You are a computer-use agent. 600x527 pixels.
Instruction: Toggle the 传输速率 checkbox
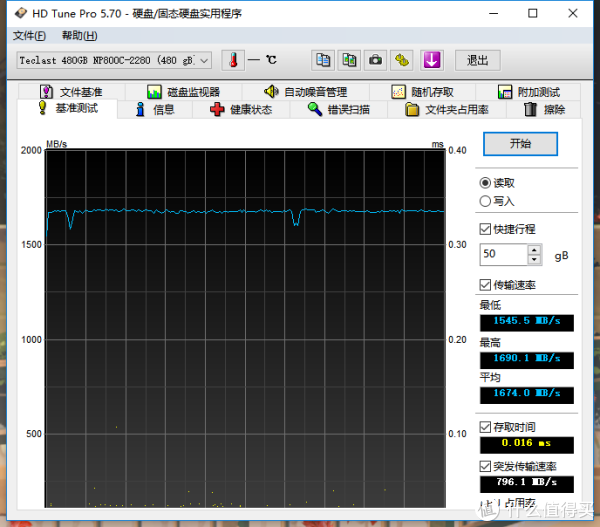click(x=485, y=285)
